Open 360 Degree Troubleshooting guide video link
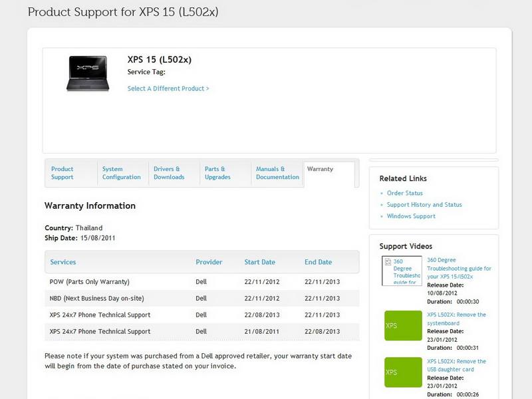The image size is (532, 399). [459, 268]
